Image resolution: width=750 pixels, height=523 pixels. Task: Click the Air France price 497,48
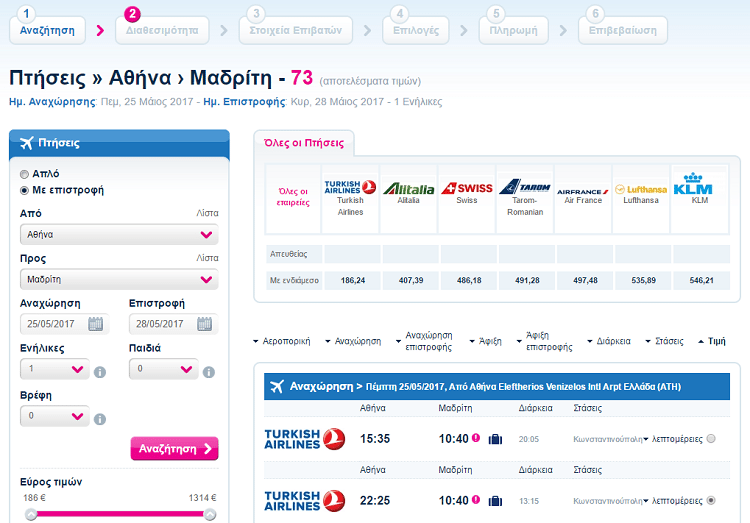(x=585, y=280)
